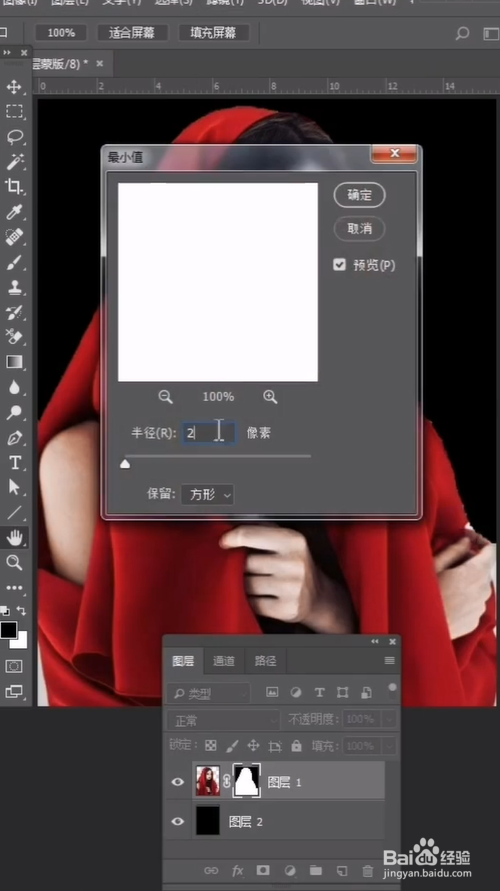The height and width of the screenshot is (891, 500).
Task: Toggle the Preview (预览) checkbox
Action: [x=340, y=265]
